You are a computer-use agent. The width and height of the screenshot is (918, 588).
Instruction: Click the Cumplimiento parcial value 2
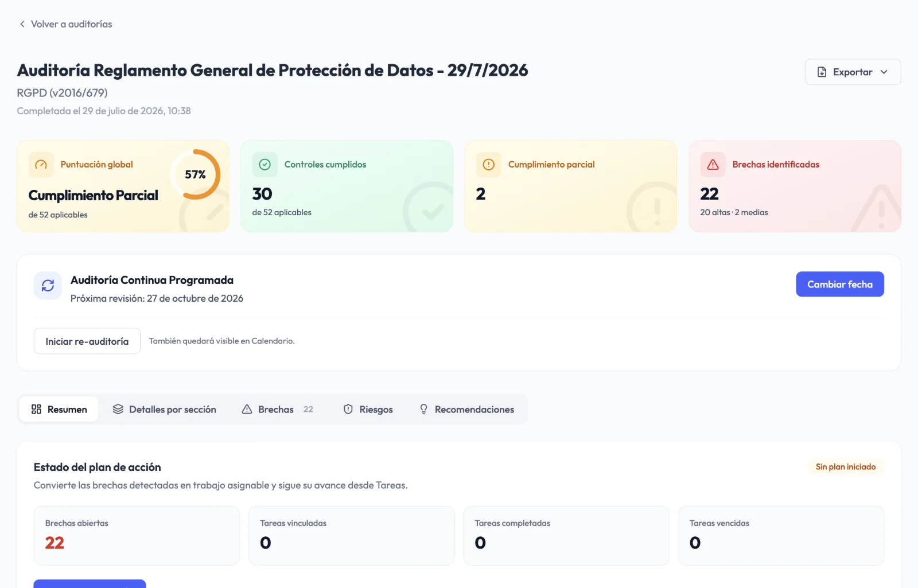481,194
